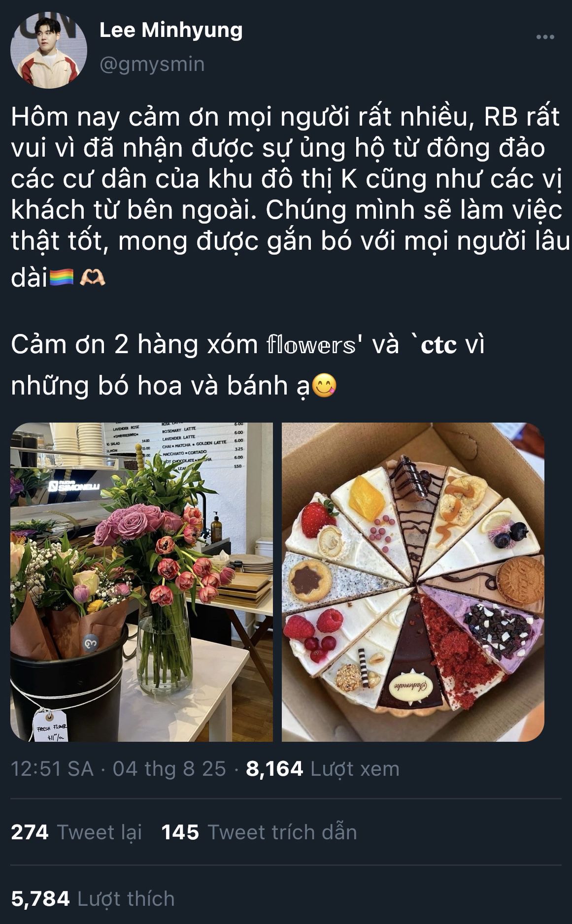Click the 12:51 SA timestamp
Viewport: 572px width, 924px height.
(52, 769)
